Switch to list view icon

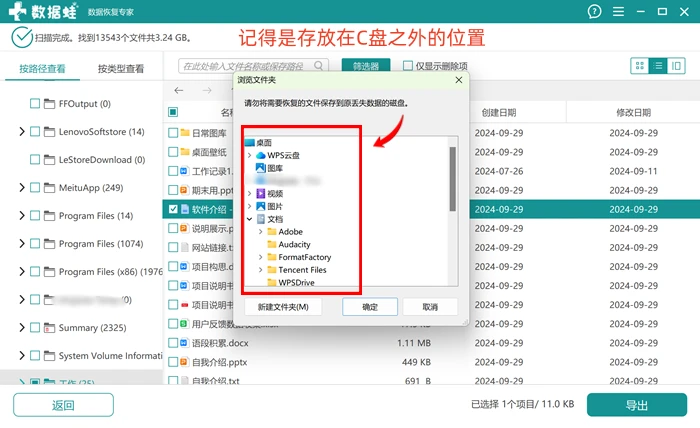(658, 66)
